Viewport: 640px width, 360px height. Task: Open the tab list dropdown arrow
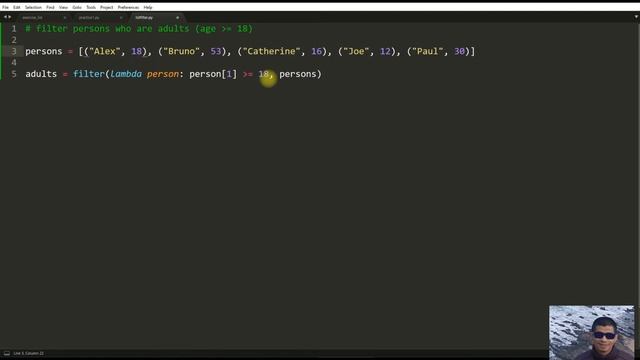pyautogui.click(x=636, y=17)
